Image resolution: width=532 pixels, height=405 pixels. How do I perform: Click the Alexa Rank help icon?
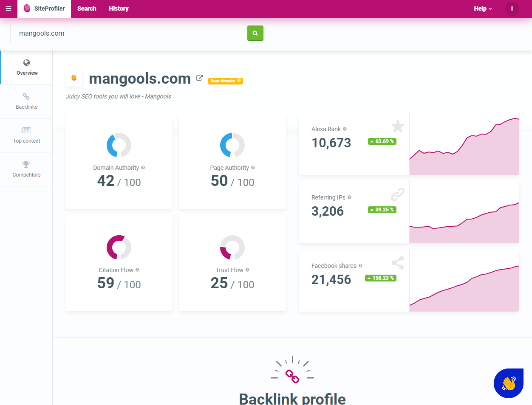coord(345,129)
